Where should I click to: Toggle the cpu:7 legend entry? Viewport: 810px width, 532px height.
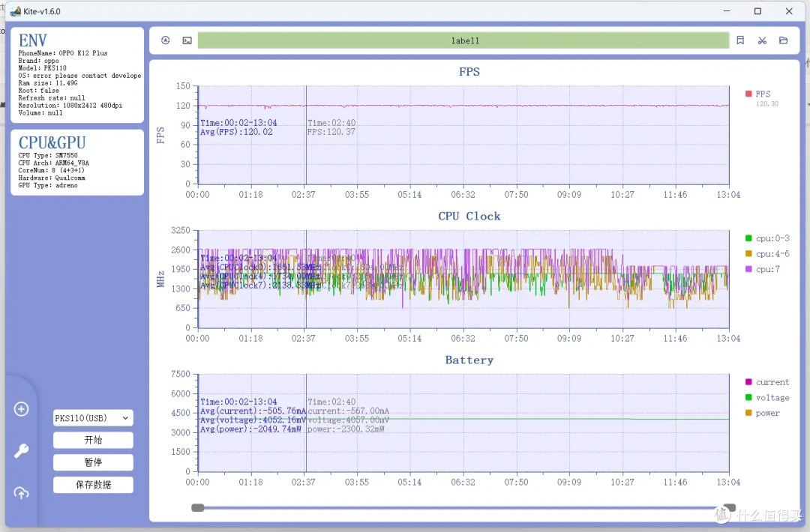763,269
